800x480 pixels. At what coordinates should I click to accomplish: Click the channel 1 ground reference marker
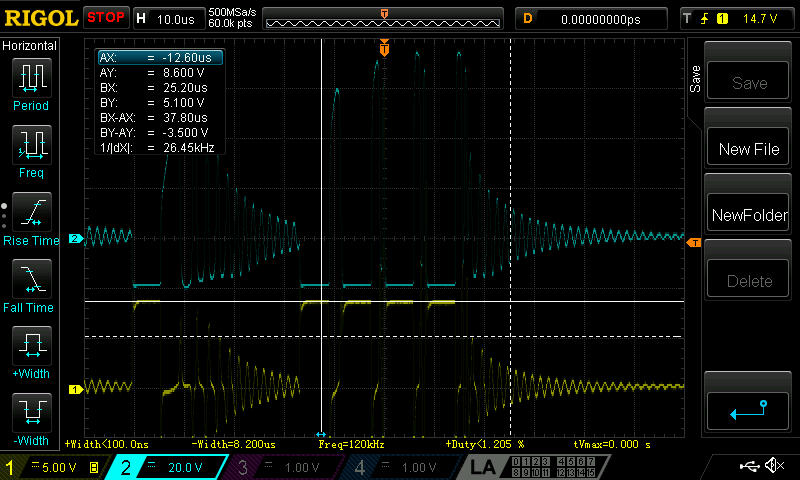(76, 389)
